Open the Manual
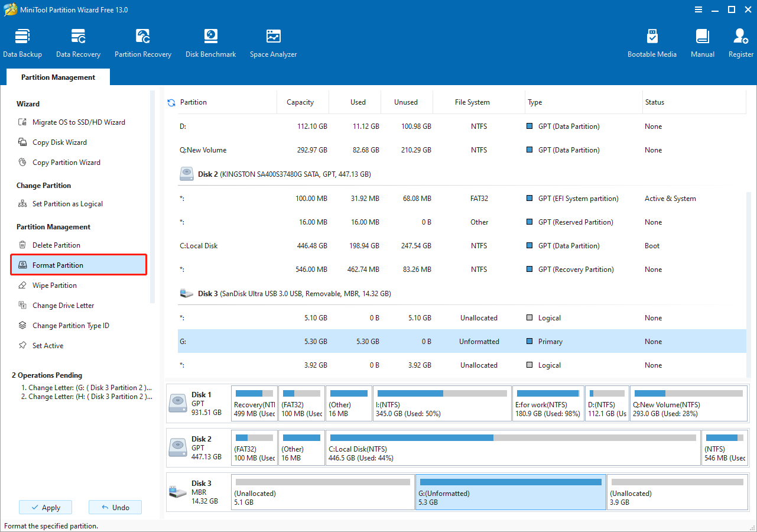 pyautogui.click(x=703, y=43)
